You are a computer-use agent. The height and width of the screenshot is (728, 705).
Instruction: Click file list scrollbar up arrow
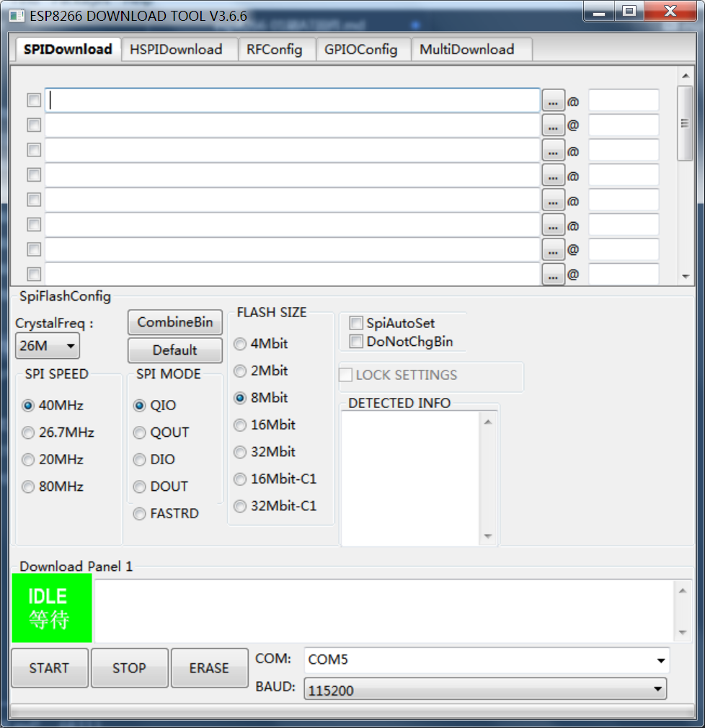click(x=686, y=76)
